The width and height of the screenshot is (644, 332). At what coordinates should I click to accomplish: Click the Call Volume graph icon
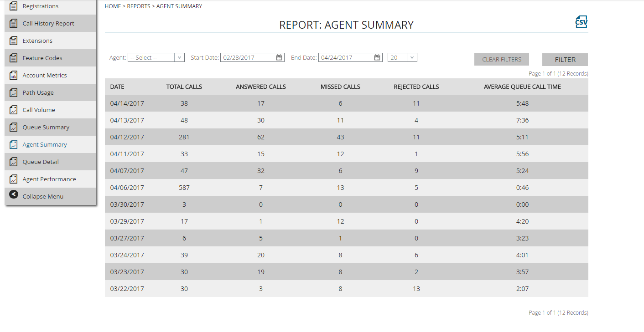[x=14, y=110]
